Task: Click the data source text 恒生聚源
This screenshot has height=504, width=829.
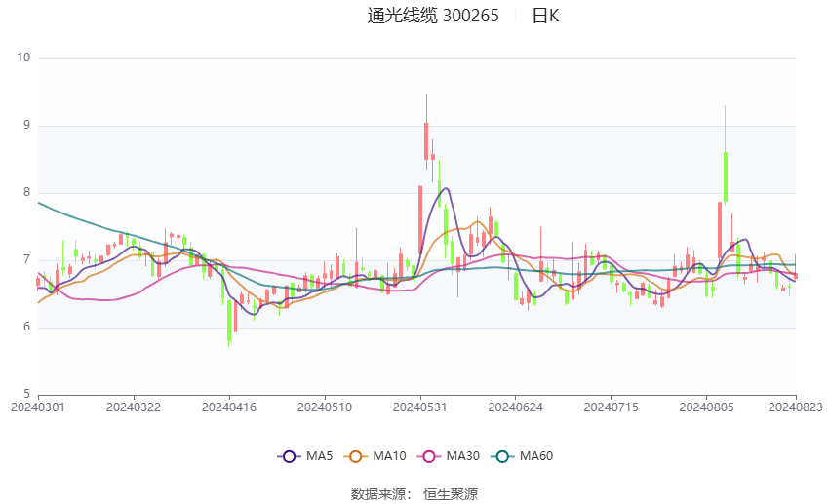Action: tap(451, 494)
